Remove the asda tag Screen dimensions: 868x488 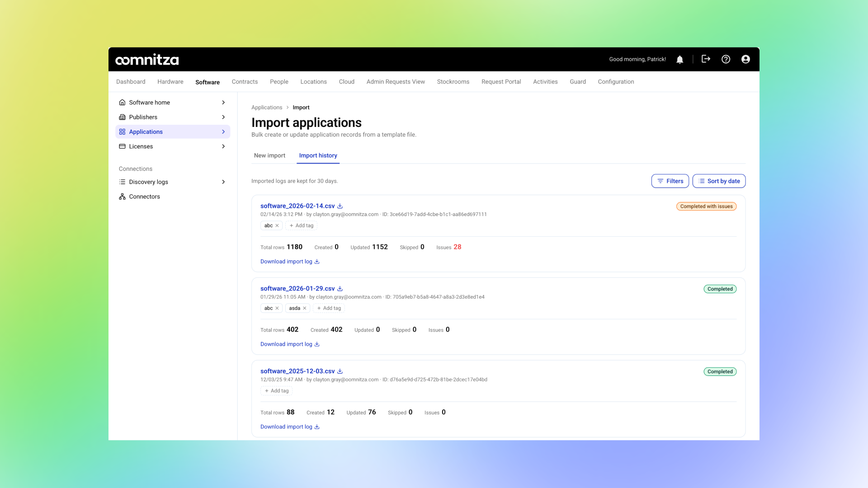pyautogui.click(x=305, y=308)
